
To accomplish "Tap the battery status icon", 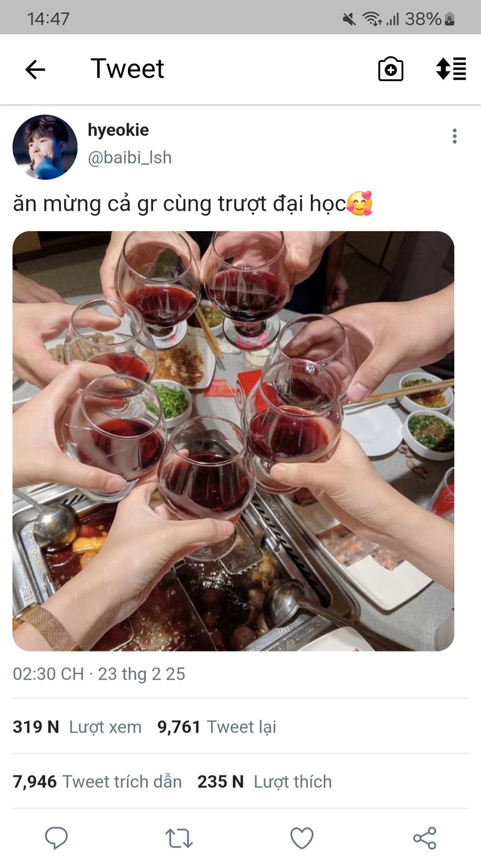I will (x=449, y=19).
